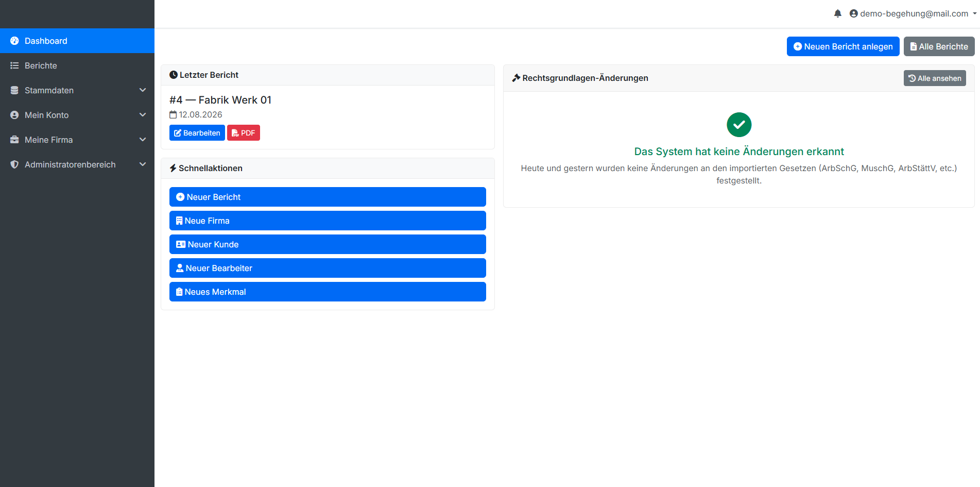Viewport: 980px width, 487px height.
Task: Click the Berichte list icon
Action: [14, 65]
